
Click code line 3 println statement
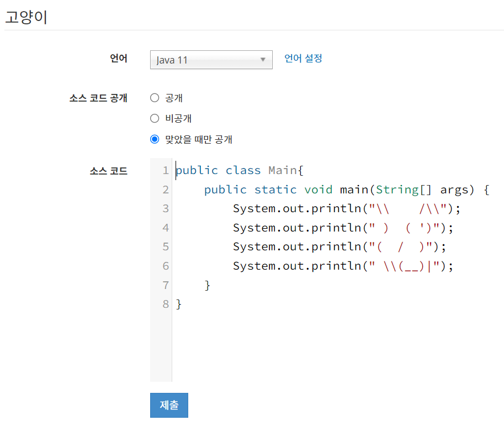[347, 208]
